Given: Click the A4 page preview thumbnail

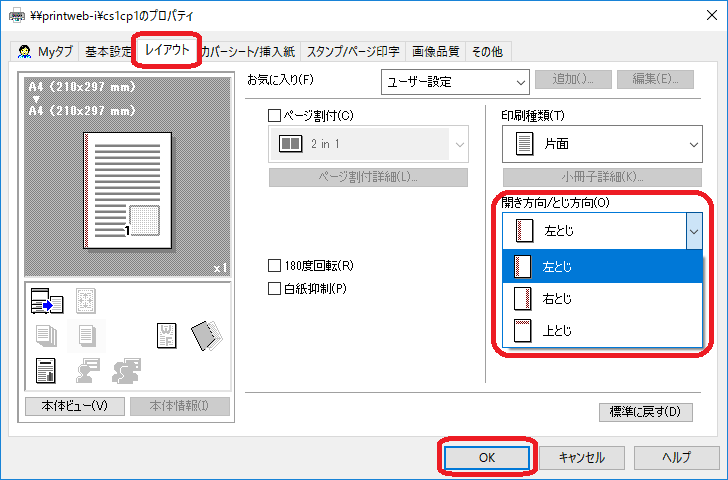Looking at the screenshot, I should (x=128, y=191).
